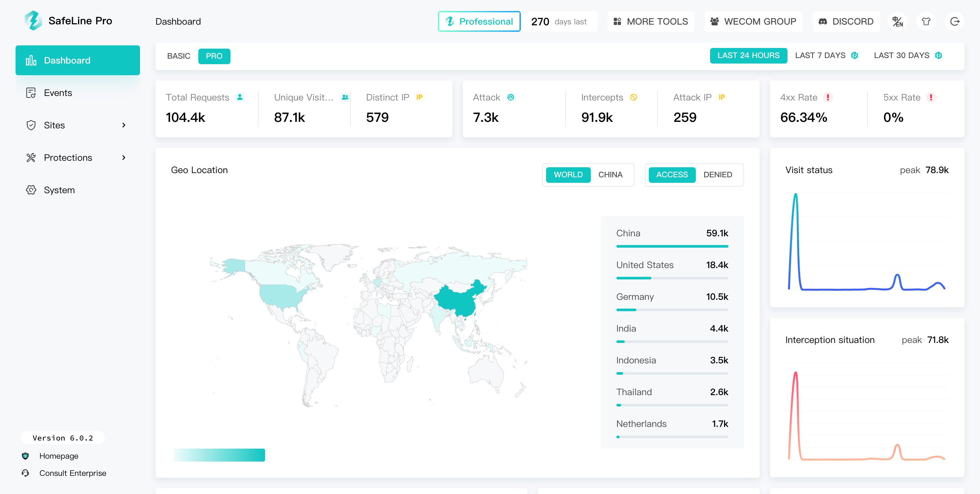Open the DISCORD link button

click(x=846, y=22)
